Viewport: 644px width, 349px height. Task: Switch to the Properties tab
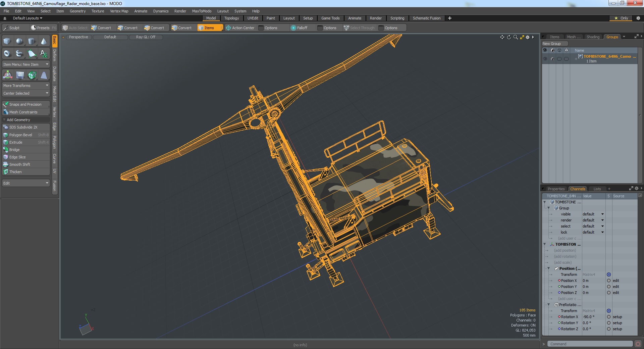point(556,189)
